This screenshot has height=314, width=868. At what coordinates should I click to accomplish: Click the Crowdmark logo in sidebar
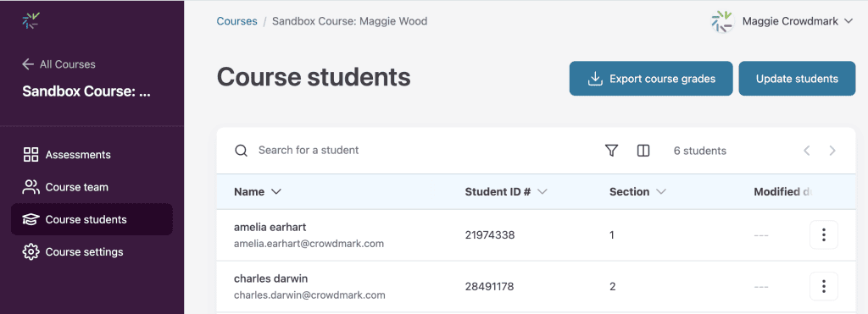(x=31, y=20)
